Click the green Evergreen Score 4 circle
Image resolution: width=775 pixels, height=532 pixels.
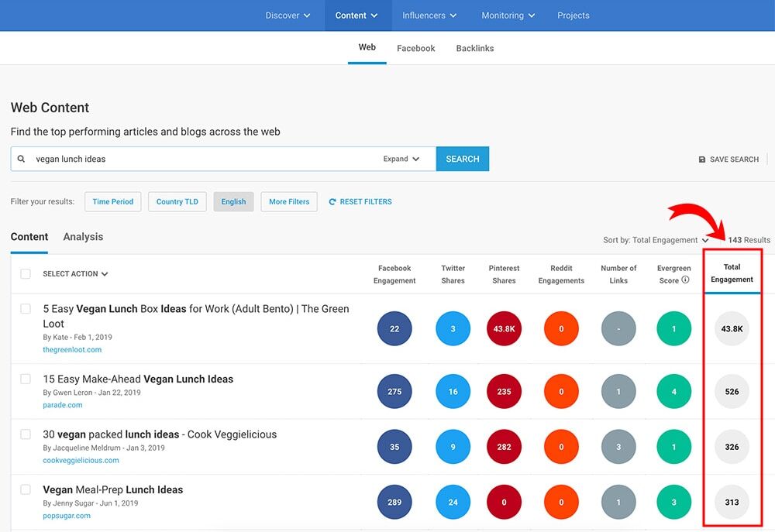coord(673,392)
